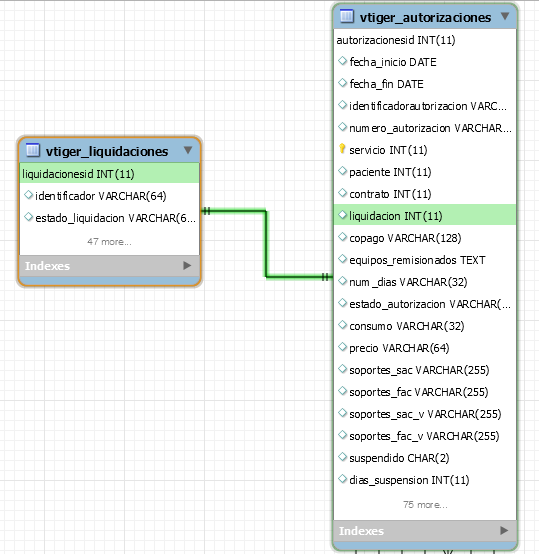539x554 pixels.
Task: Select the autorizacionesid INT(11) column
Action: (425, 40)
